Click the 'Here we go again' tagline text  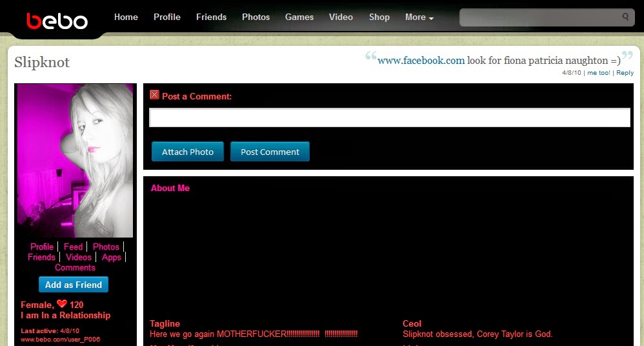tap(254, 334)
